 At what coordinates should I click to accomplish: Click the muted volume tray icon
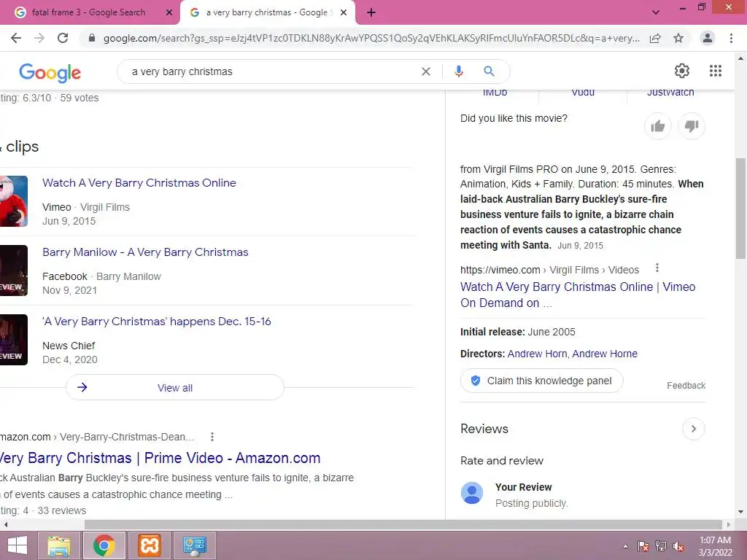678,546
